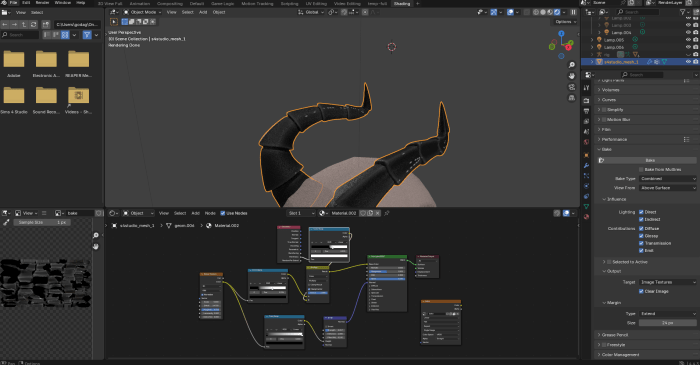Click the Material.002 name field
The height and width of the screenshot is (365, 700).
pos(343,213)
